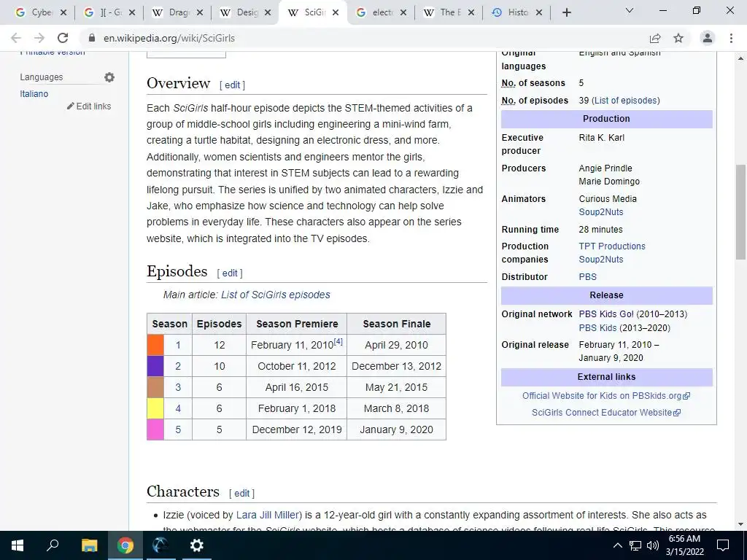Screen dimensions: 747x560
Task: Show hidden tray icons chevron
Action: click(x=617, y=545)
